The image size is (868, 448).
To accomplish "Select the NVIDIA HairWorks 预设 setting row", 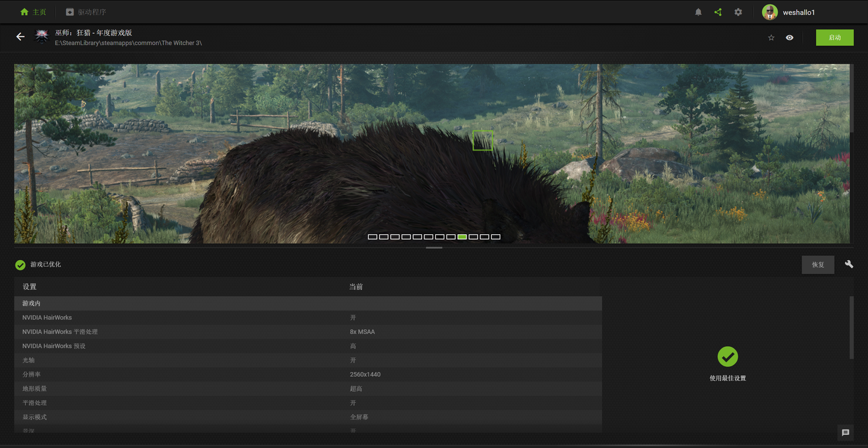I will (308, 346).
